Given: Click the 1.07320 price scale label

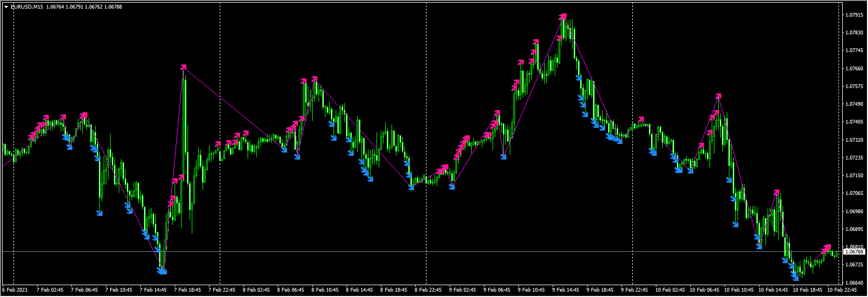Looking at the screenshot, I should [x=854, y=140].
